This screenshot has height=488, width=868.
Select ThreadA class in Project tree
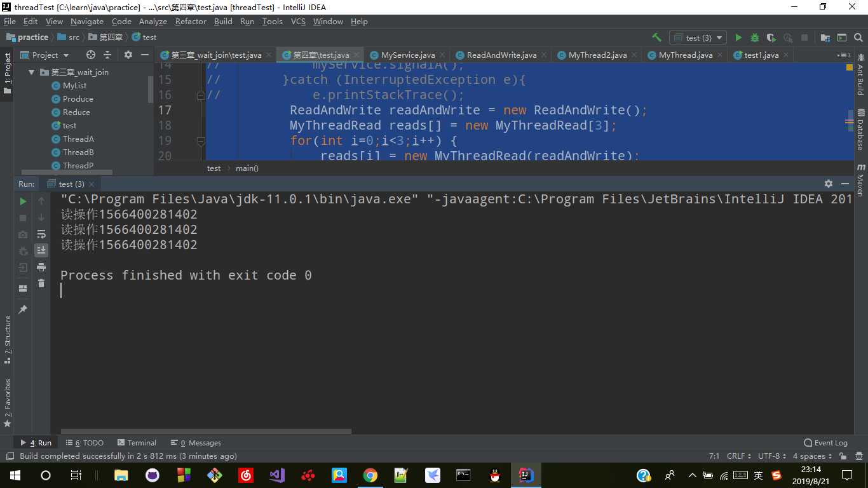coord(78,139)
